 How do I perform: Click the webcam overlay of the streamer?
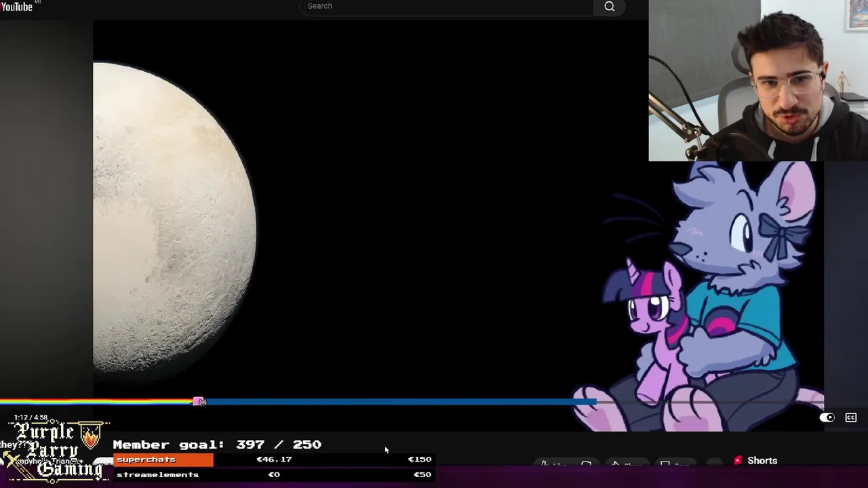click(x=758, y=81)
